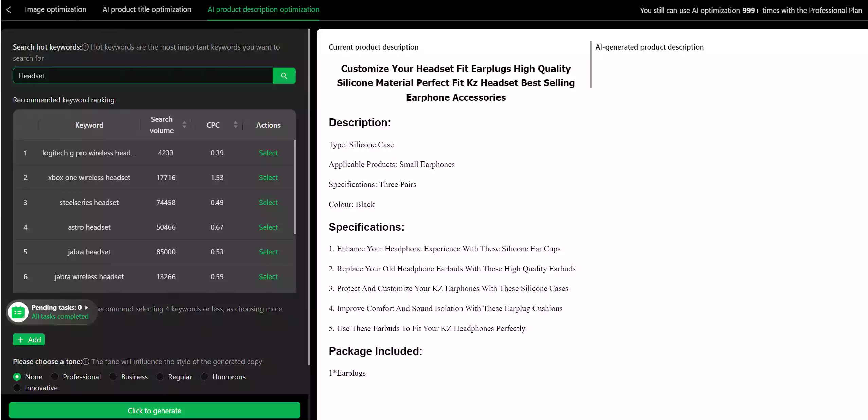Open the AI product title optimization tab
868x420 pixels.
[x=147, y=9]
